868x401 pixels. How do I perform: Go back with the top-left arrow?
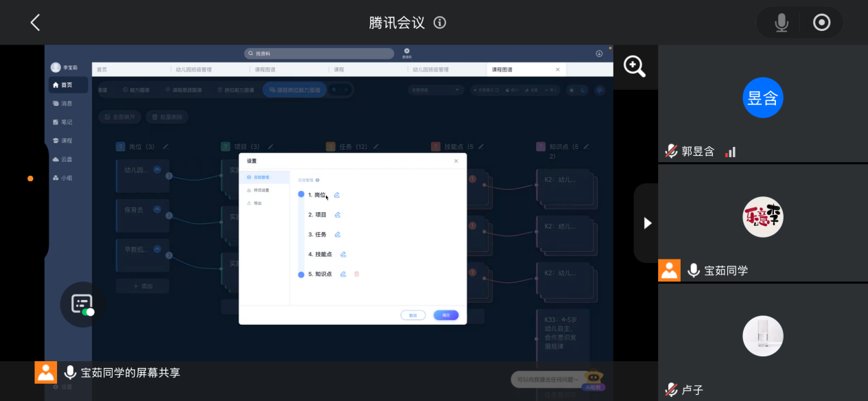point(35,23)
